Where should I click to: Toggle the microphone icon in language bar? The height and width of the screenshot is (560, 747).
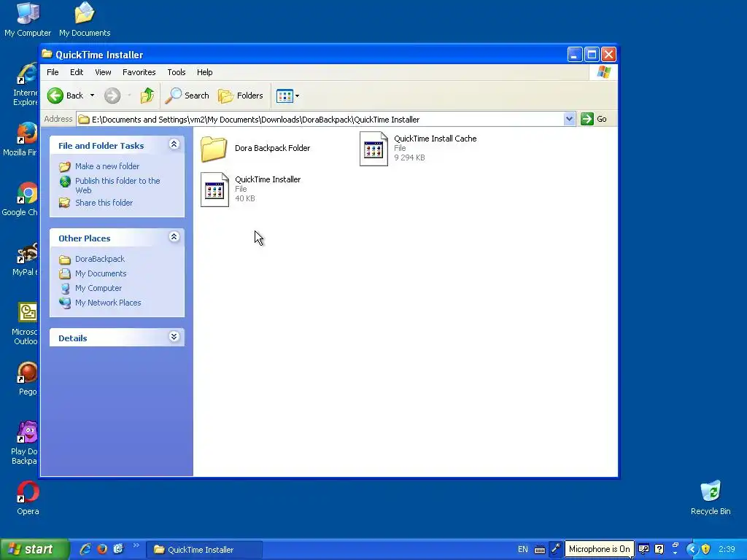[555, 549]
